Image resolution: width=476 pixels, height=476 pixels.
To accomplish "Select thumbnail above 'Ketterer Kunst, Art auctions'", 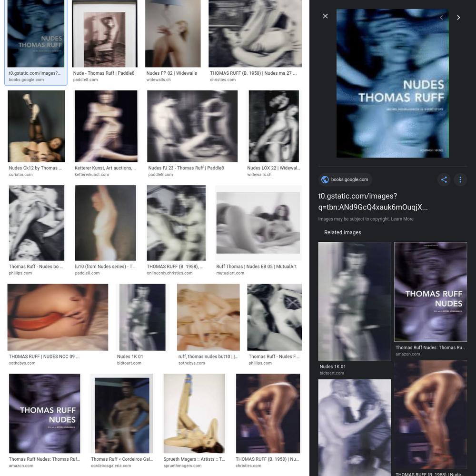I will point(106,126).
